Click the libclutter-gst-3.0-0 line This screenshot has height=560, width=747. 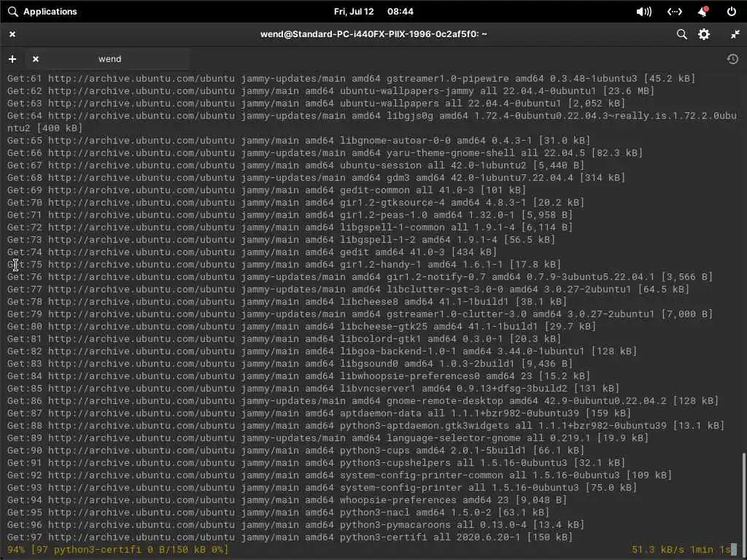pyautogui.click(x=348, y=289)
